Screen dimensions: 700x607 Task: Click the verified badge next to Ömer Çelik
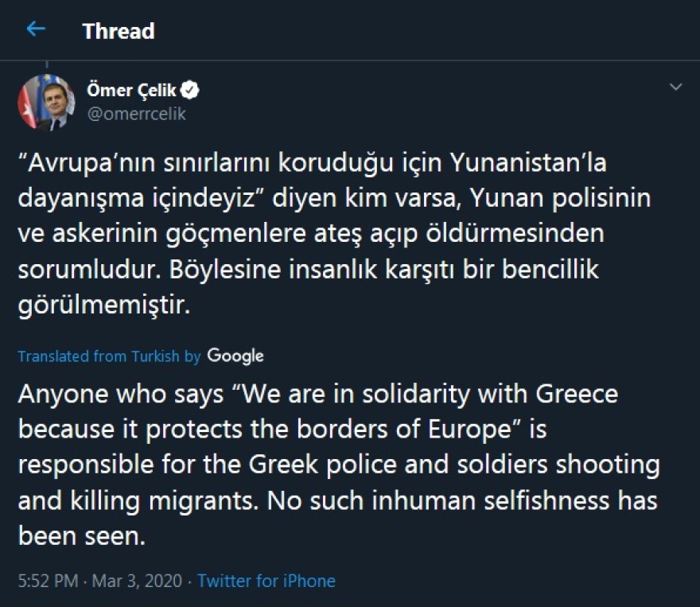(x=189, y=90)
